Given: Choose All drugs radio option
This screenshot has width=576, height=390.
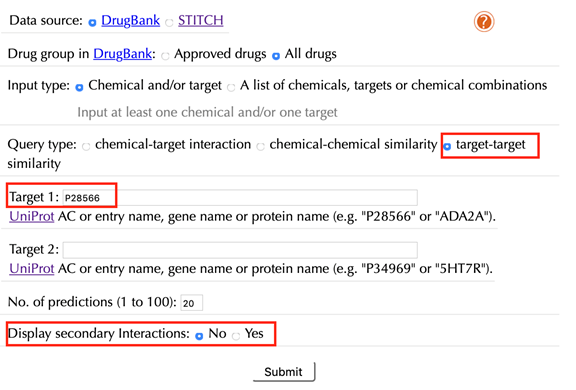Looking at the screenshot, I should pos(276,56).
